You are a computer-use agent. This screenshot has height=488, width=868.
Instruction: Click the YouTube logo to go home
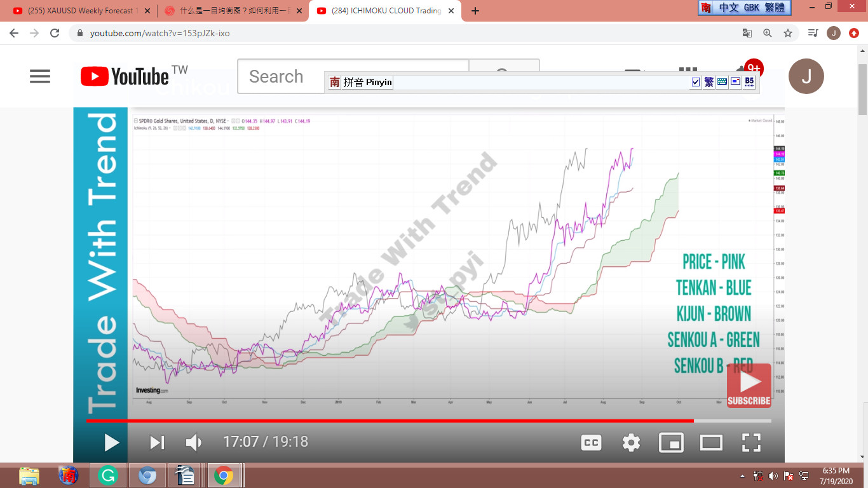pos(125,76)
